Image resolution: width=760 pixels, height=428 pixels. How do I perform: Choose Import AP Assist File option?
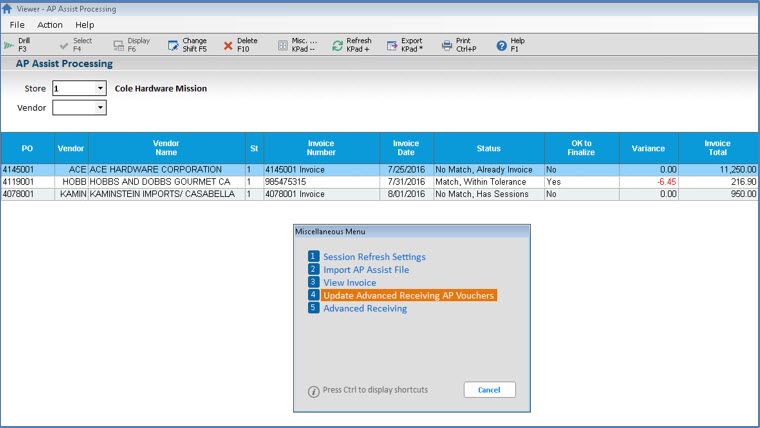tap(365, 270)
